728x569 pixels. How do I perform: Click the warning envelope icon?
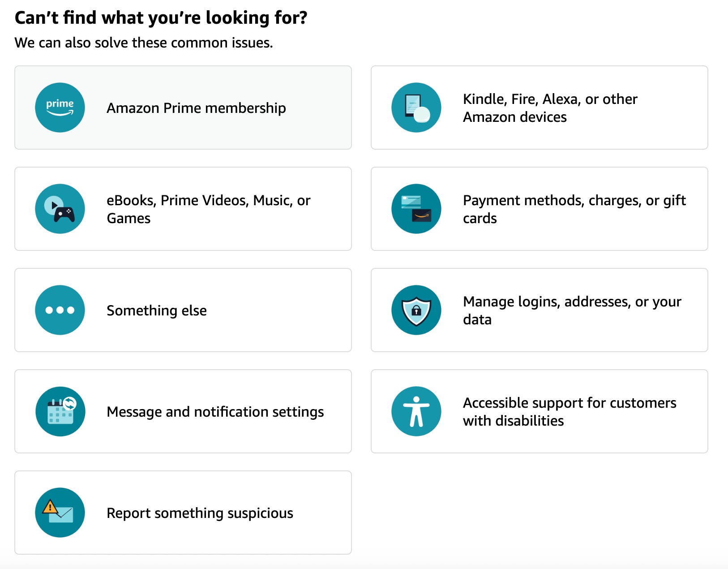[60, 513]
